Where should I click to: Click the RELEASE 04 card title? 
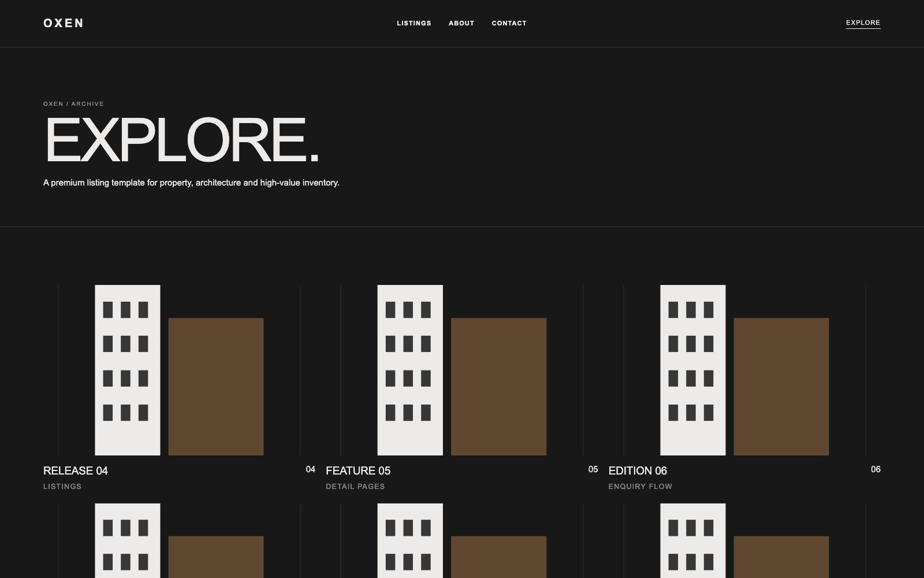(76, 471)
